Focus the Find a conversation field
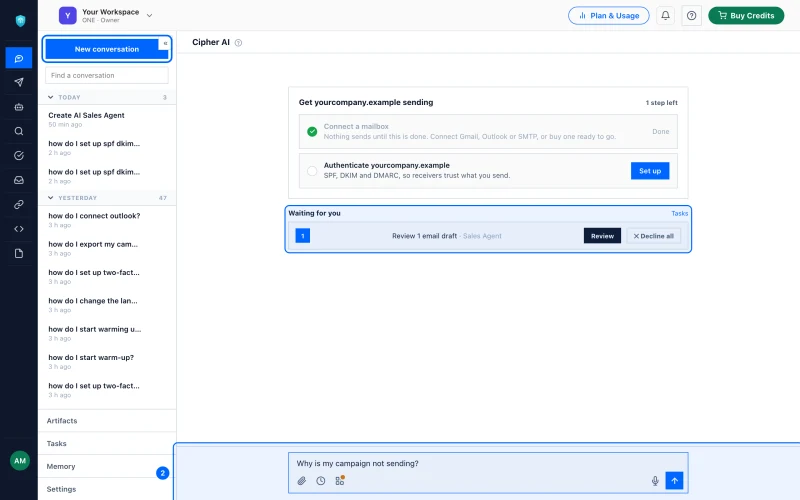The image size is (800, 500). click(x=107, y=76)
